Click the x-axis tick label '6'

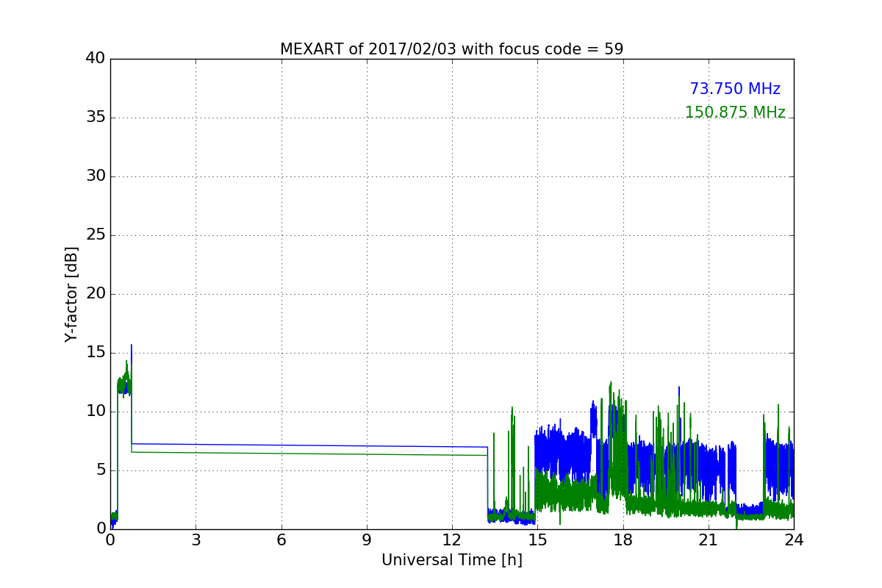click(281, 540)
